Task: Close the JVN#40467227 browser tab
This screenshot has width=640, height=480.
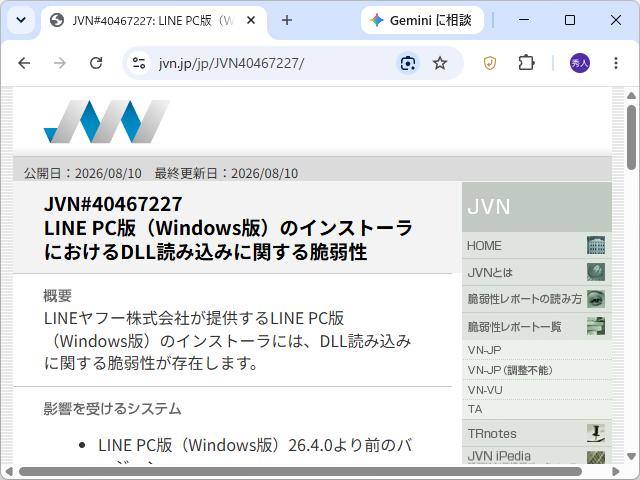Action: tap(251, 20)
